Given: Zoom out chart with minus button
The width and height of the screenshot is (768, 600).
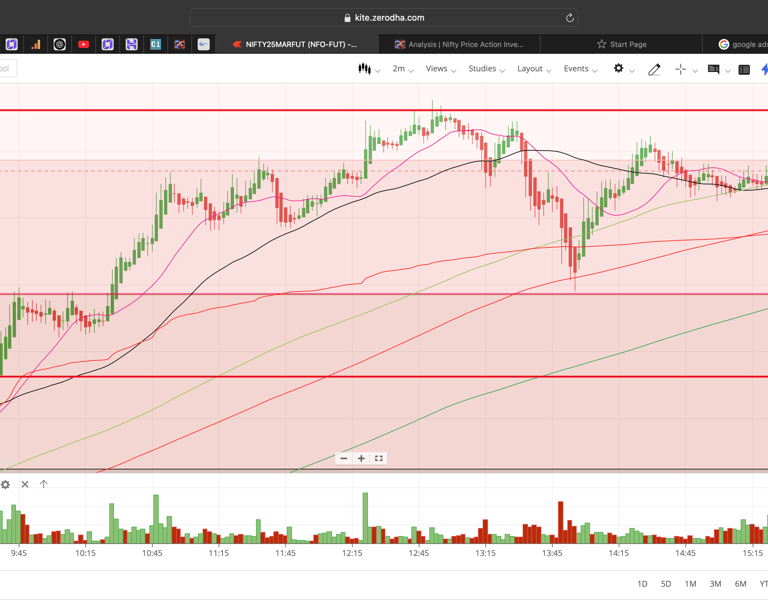Looking at the screenshot, I should [x=344, y=458].
